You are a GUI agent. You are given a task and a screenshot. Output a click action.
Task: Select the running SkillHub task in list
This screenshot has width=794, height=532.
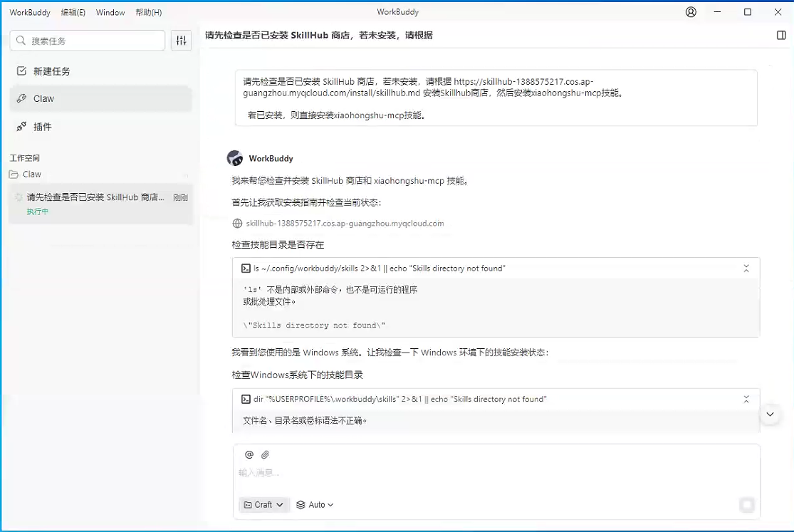click(100, 204)
